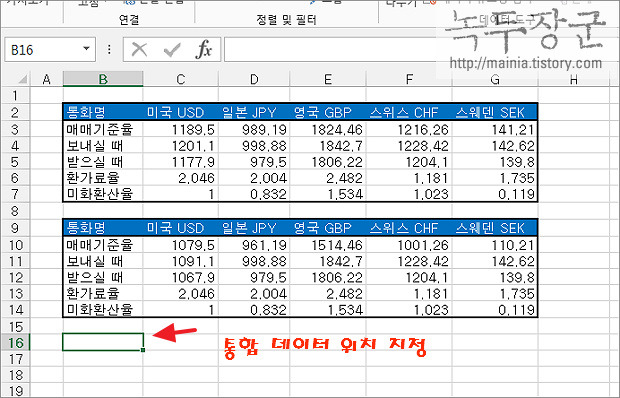
Task: Select column B header
Action: tap(103, 79)
